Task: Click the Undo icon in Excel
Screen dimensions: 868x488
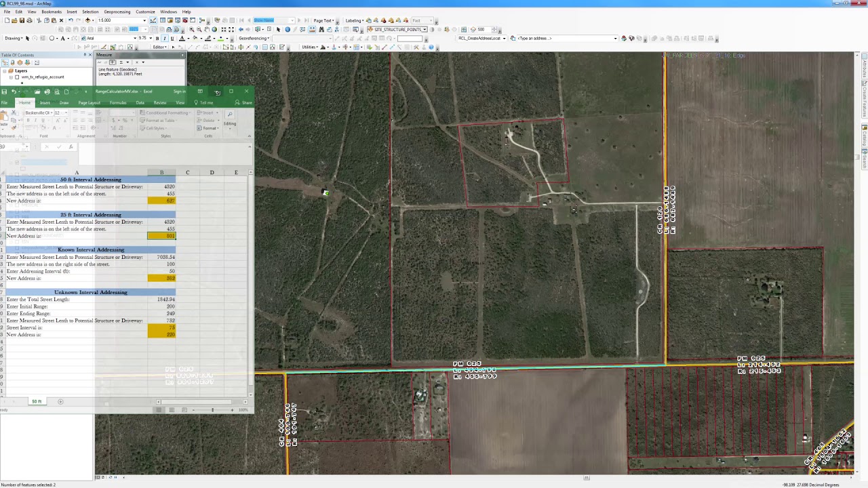Action: [x=14, y=91]
